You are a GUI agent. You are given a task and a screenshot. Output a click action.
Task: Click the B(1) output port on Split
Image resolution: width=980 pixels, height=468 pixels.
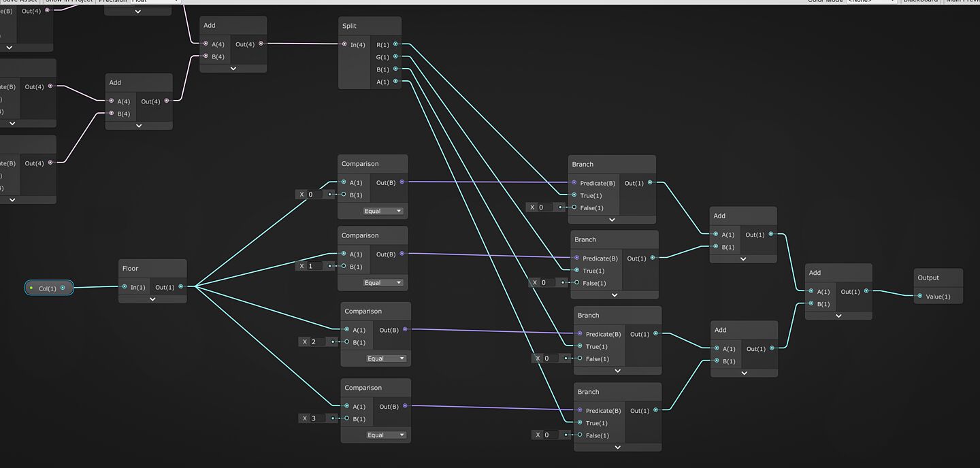point(396,69)
